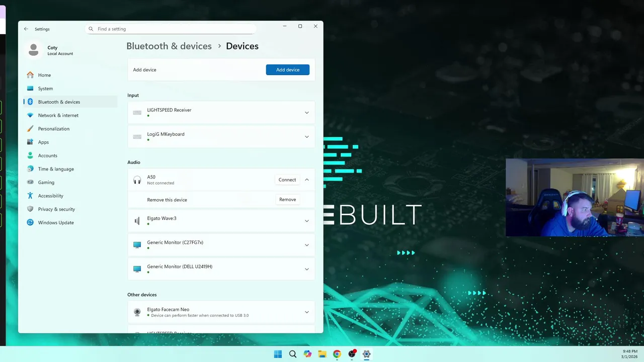
Task: Click the Devices page title
Action: point(242,46)
